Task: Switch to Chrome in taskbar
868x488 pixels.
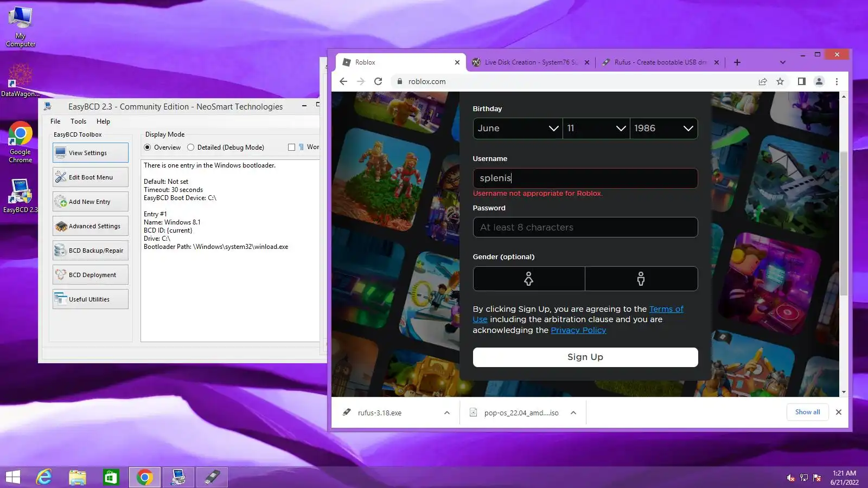Action: coord(144,477)
